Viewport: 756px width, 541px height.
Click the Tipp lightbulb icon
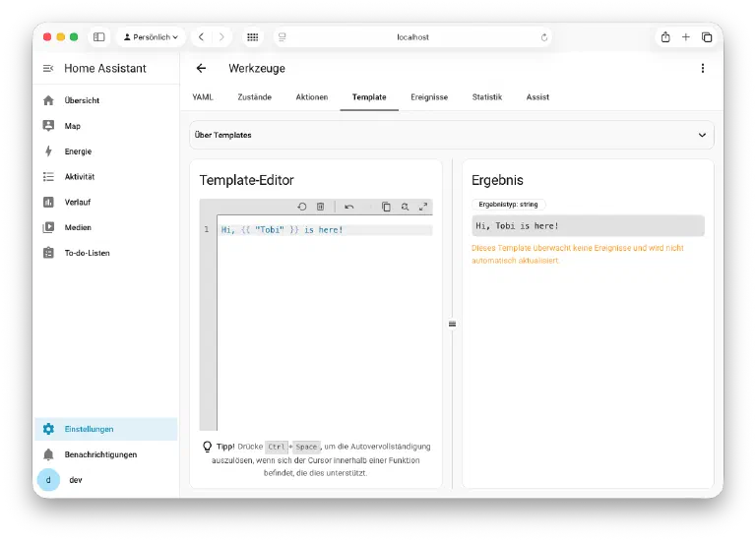pos(208,447)
